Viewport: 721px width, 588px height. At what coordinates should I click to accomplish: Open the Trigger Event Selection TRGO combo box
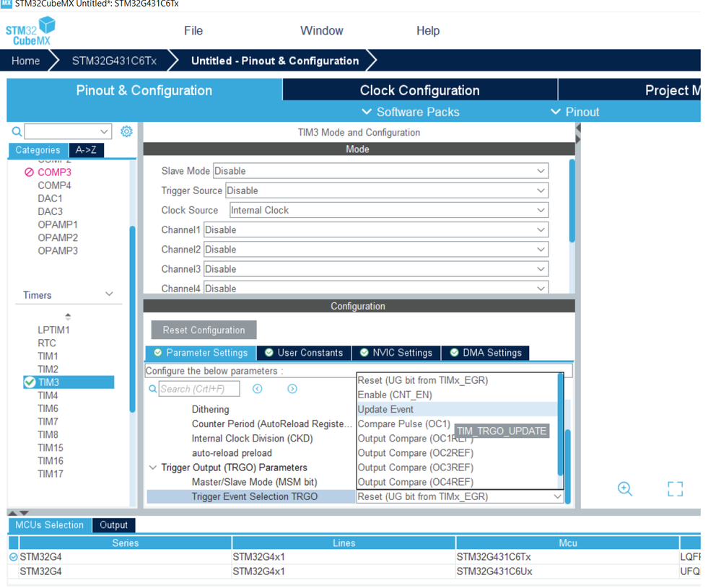coord(460,496)
